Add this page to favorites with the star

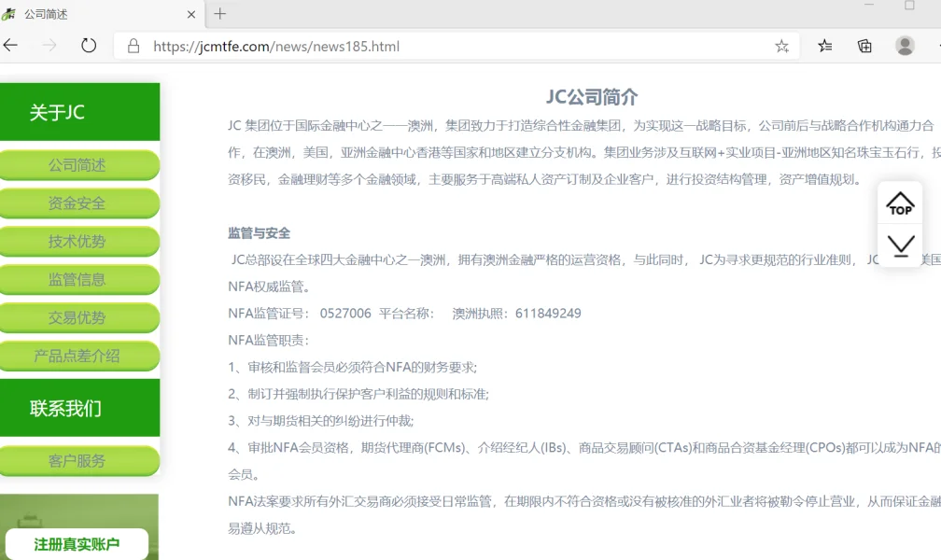click(782, 45)
